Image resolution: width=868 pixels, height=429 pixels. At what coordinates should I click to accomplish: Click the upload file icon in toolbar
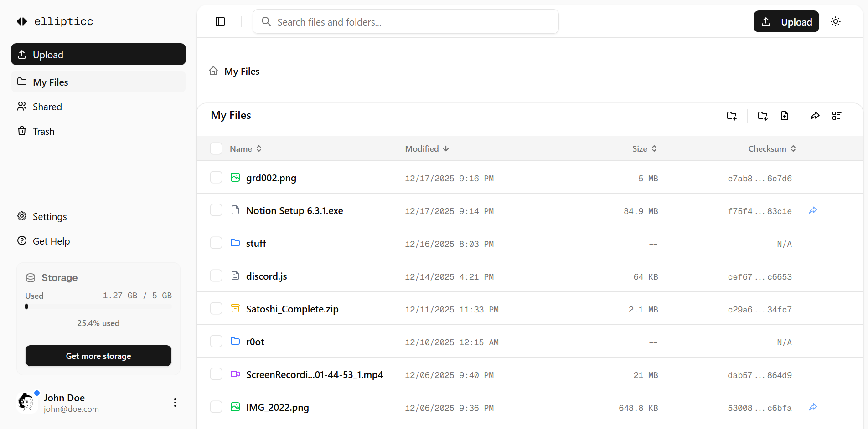(x=785, y=116)
